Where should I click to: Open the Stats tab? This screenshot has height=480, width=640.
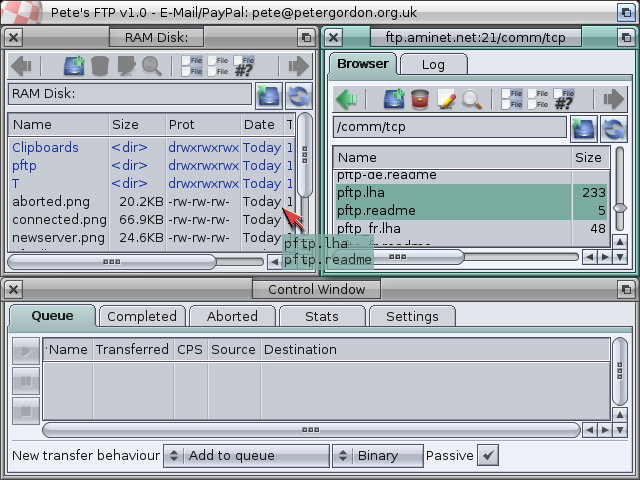[322, 316]
